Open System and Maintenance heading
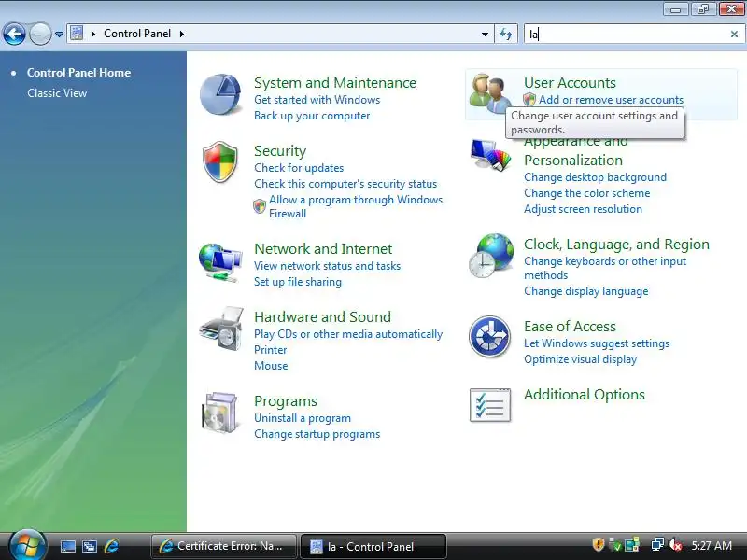 coord(335,83)
